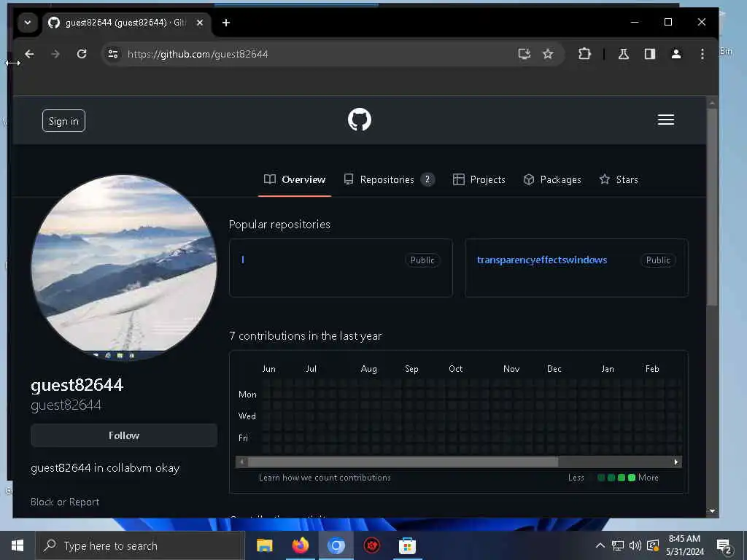The width and height of the screenshot is (747, 560).
Task: Bookmark this page with the star icon
Action: tap(548, 54)
